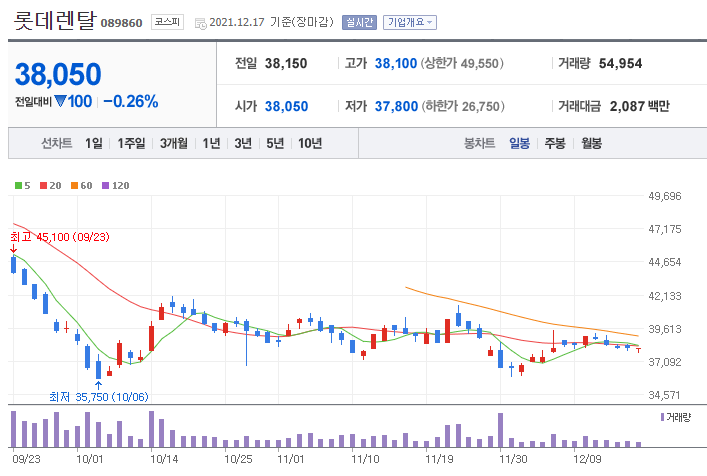Click the purple 120-day moving average swatch
Screen dimensions: 707x476
point(106,186)
